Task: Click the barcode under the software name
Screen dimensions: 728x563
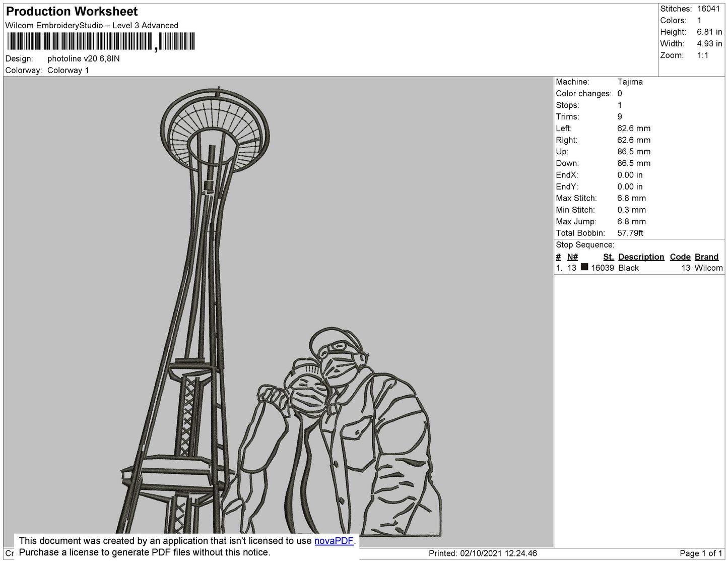Action: coord(101,41)
